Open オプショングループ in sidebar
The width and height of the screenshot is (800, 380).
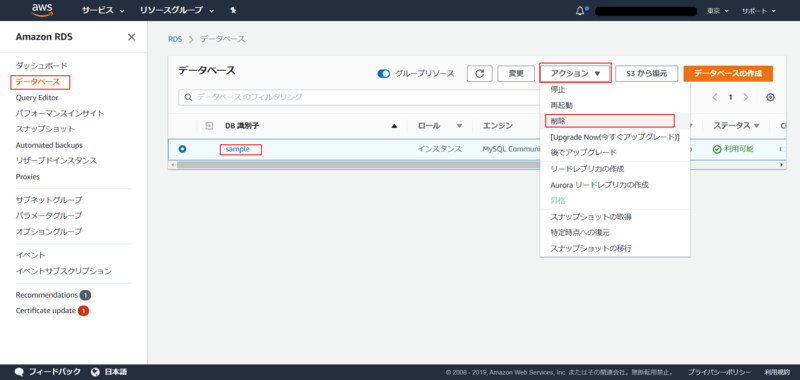tap(48, 231)
